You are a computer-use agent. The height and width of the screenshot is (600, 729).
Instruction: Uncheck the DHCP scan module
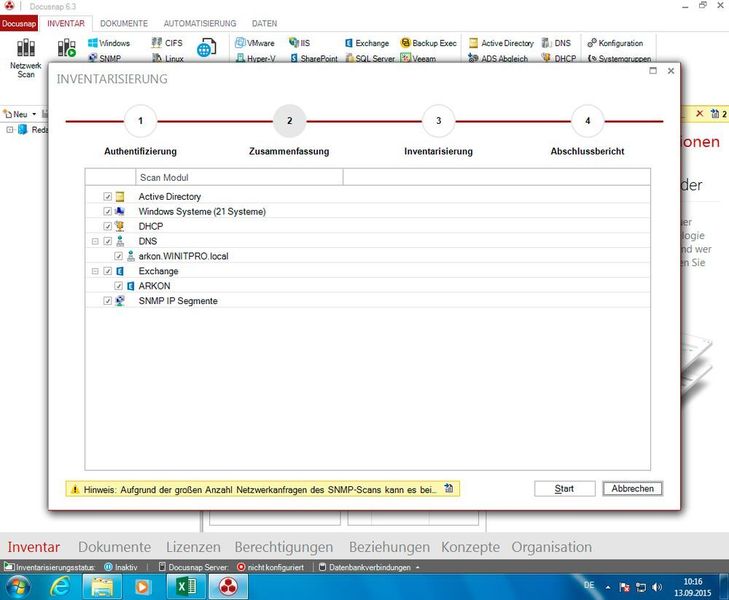(x=107, y=226)
